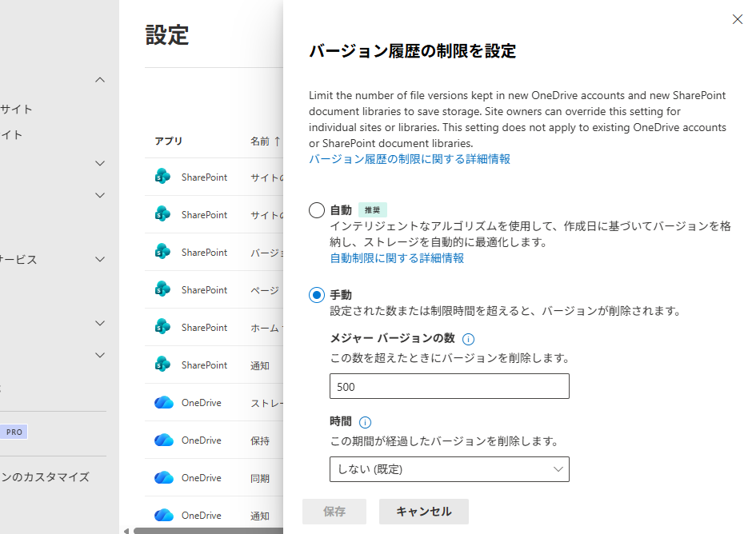756x534 pixels.
Task: Select the 手動 radio button
Action: [317, 295]
